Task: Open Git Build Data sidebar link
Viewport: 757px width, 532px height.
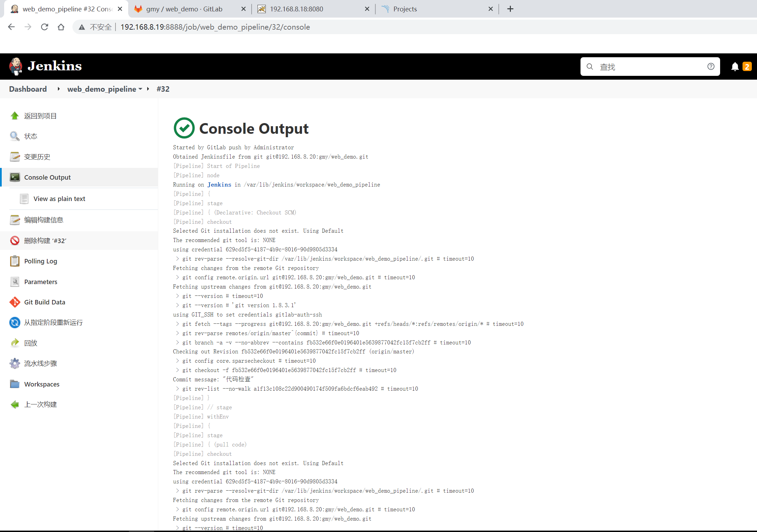Action: (44, 302)
